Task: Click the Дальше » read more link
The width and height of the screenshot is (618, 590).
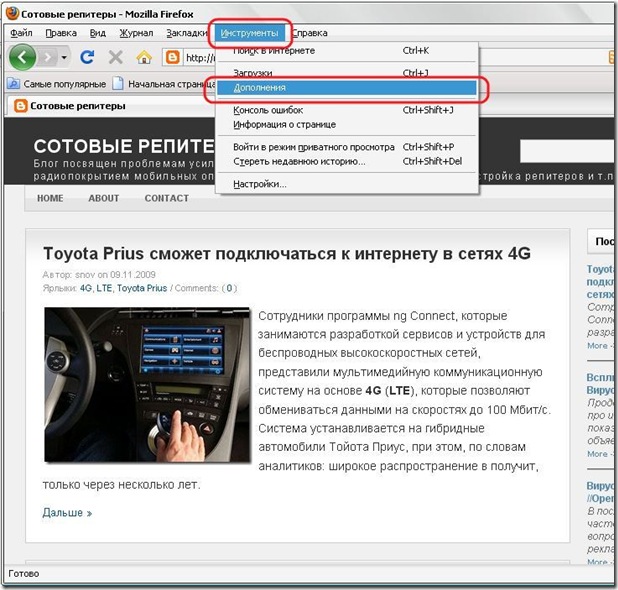Action: pyautogui.click(x=67, y=513)
